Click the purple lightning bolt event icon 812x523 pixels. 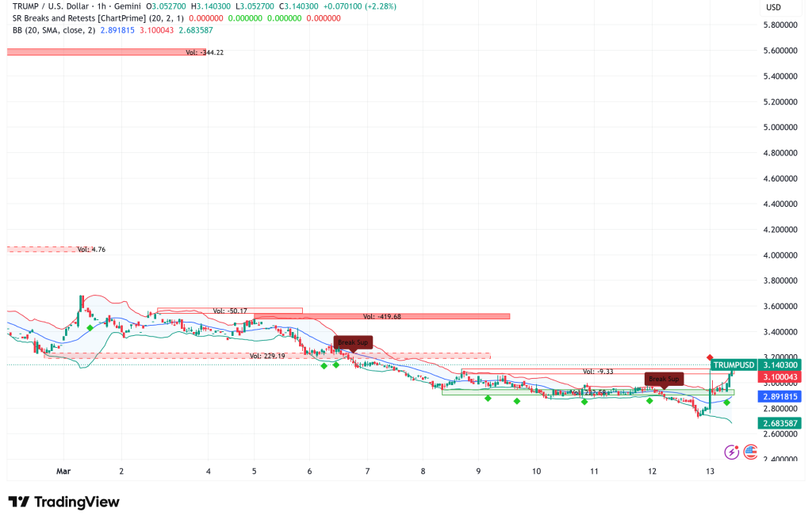[731, 452]
